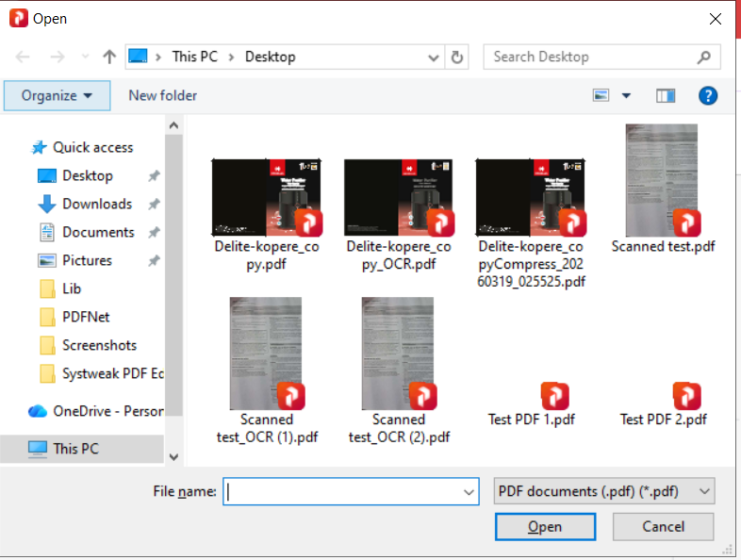
Task: Open Downloads folder in sidebar
Action: pos(96,204)
